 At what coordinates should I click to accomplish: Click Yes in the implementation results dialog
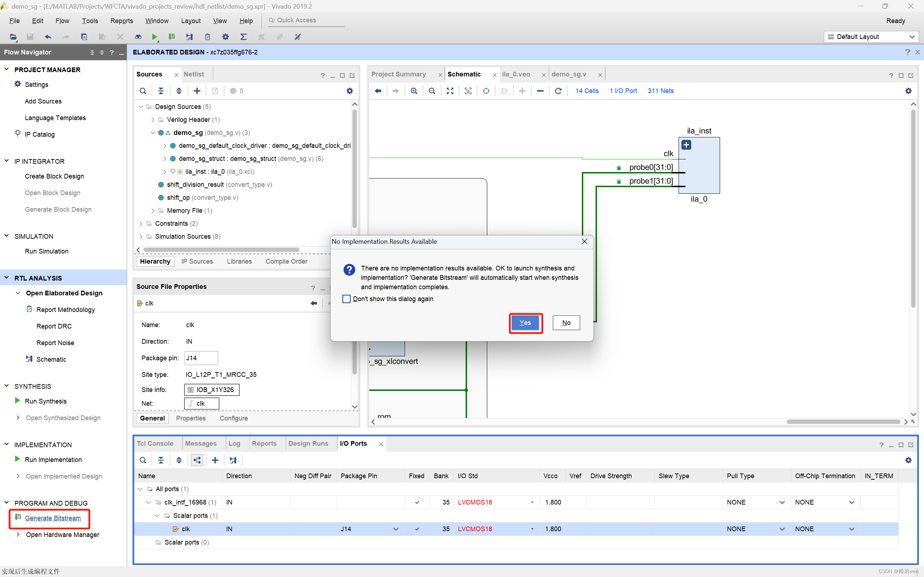click(x=525, y=322)
